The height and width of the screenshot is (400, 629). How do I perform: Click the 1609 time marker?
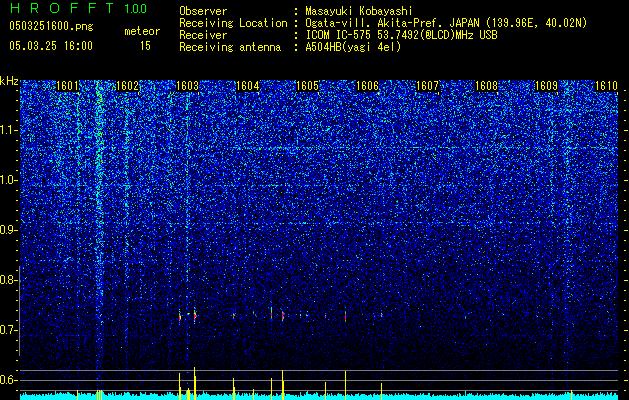[x=547, y=86]
